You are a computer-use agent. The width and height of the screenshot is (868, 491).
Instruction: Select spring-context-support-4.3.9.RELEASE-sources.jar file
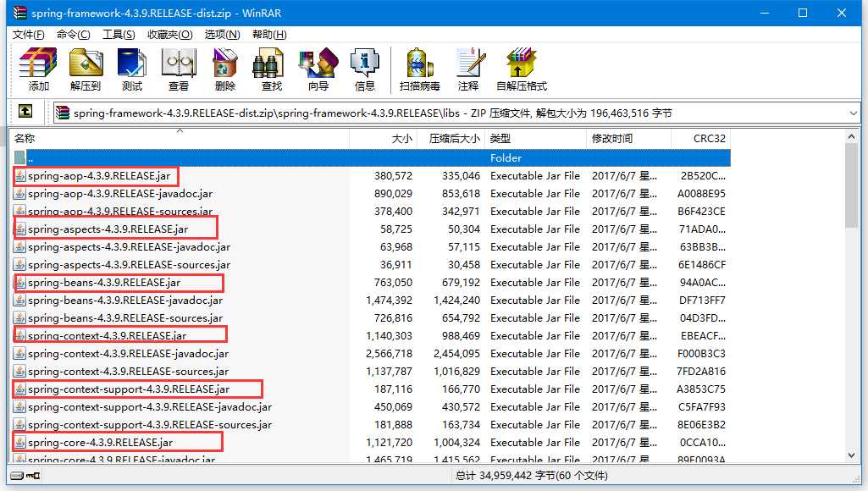click(x=149, y=425)
